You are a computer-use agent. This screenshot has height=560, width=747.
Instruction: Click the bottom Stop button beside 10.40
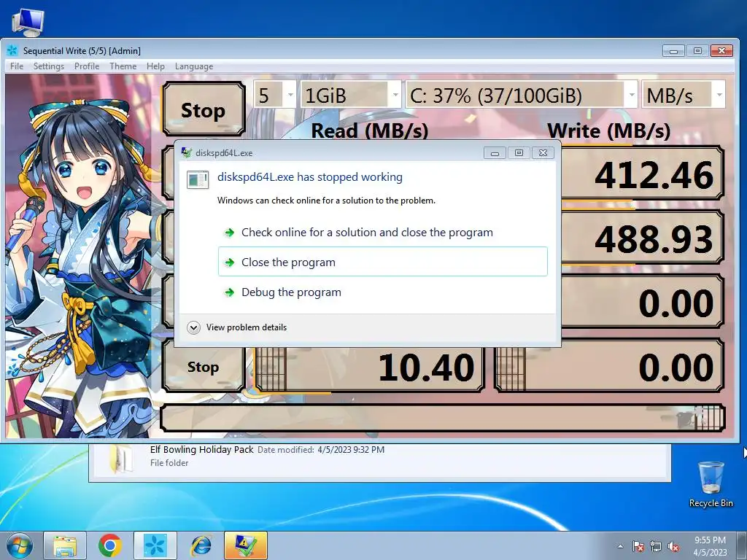tap(204, 367)
